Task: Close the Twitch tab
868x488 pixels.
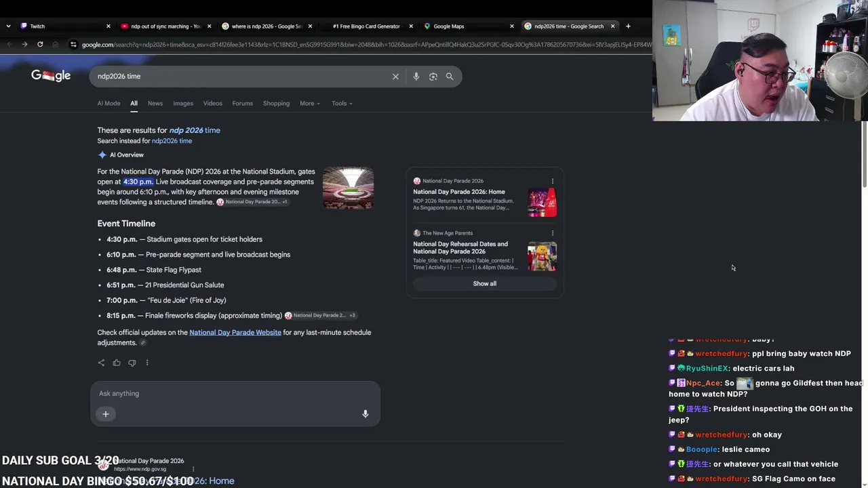Action: [x=108, y=26]
